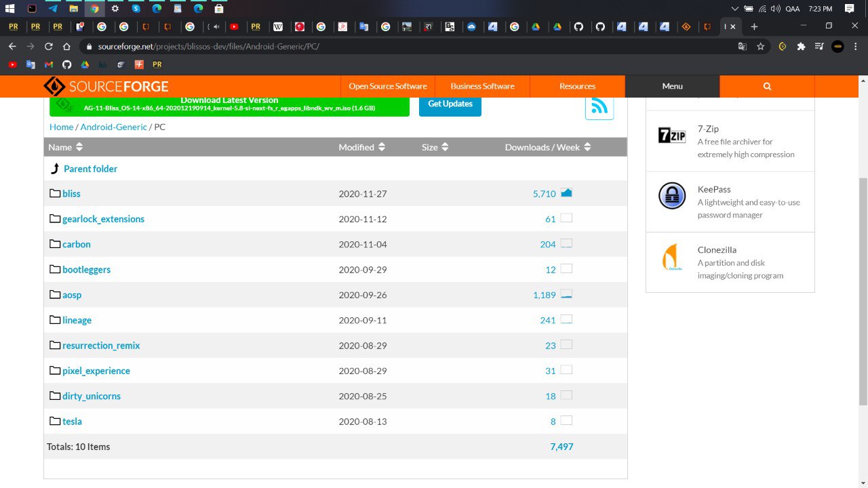Click the Clonezilla title link
868x488 pixels.
pos(717,249)
